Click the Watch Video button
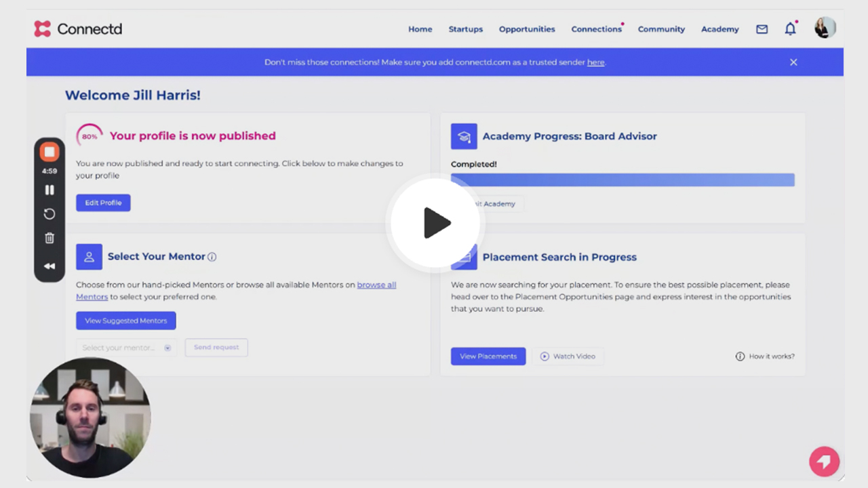Screen dimensions: 868x488 click(568, 357)
